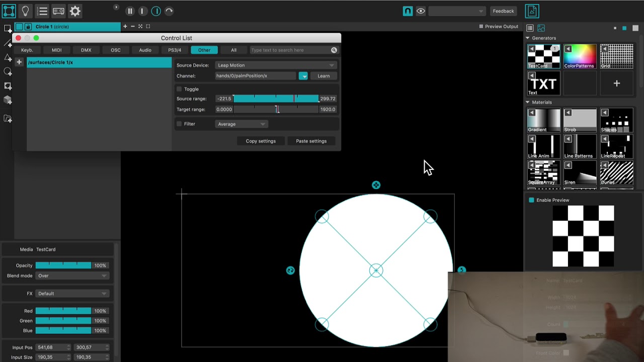Add a line surface tool

pyautogui.click(x=8, y=43)
